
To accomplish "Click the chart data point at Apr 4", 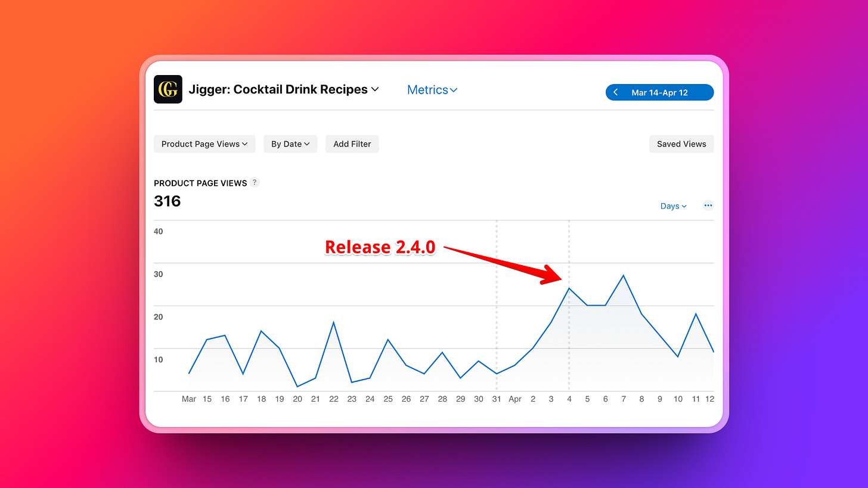I will coord(569,288).
